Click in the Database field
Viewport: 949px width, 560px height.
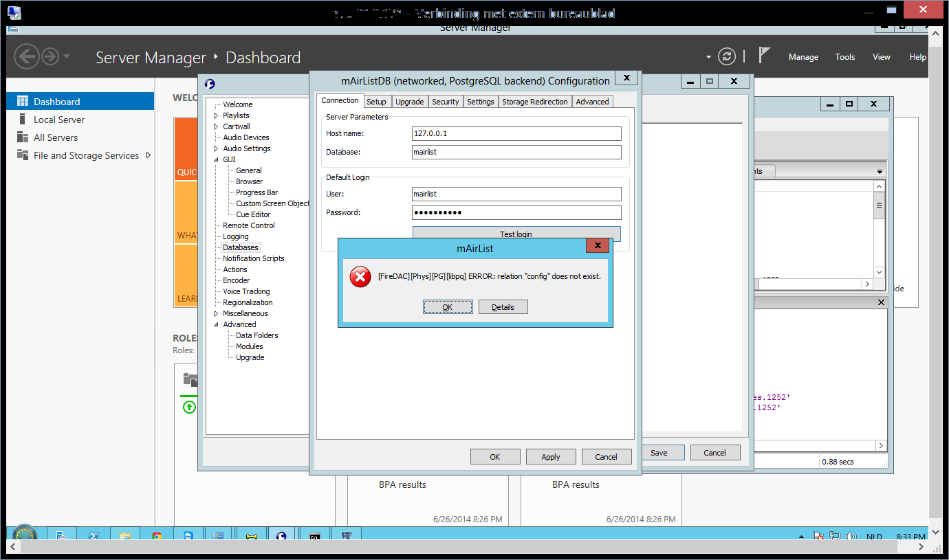pyautogui.click(x=516, y=152)
